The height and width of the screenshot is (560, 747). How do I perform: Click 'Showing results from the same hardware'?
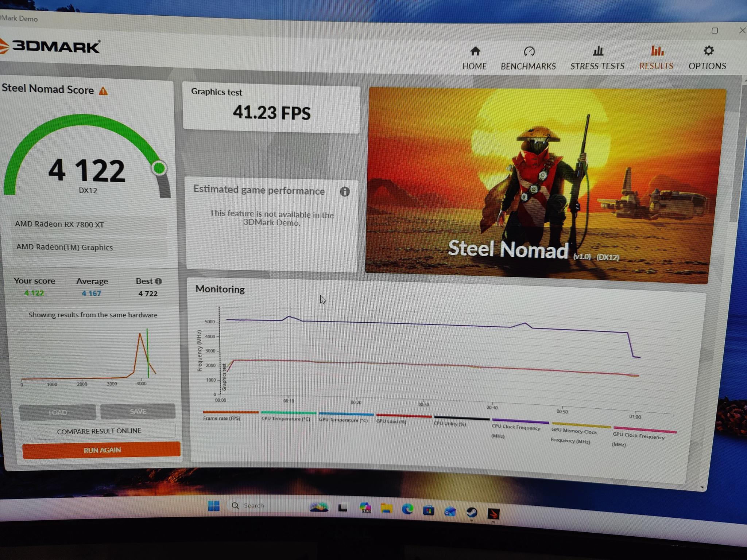[93, 315]
